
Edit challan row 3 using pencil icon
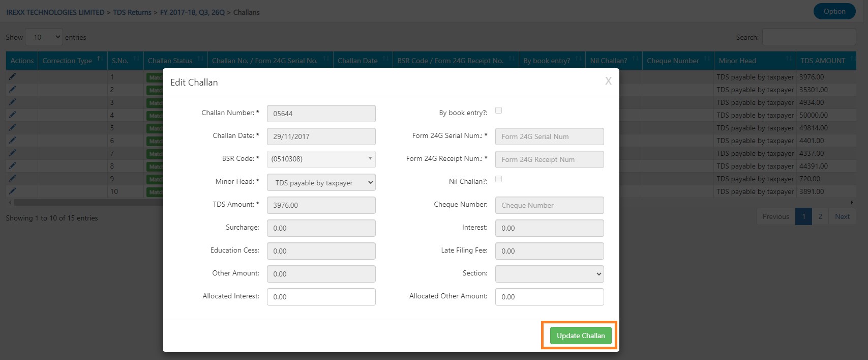(x=12, y=102)
